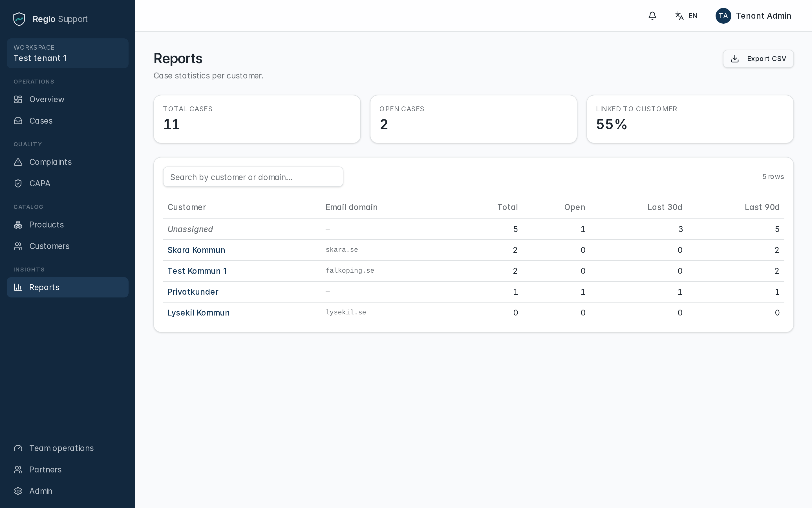Image resolution: width=812 pixels, height=508 pixels.
Task: Navigate to Complaints
Action: pos(67,162)
